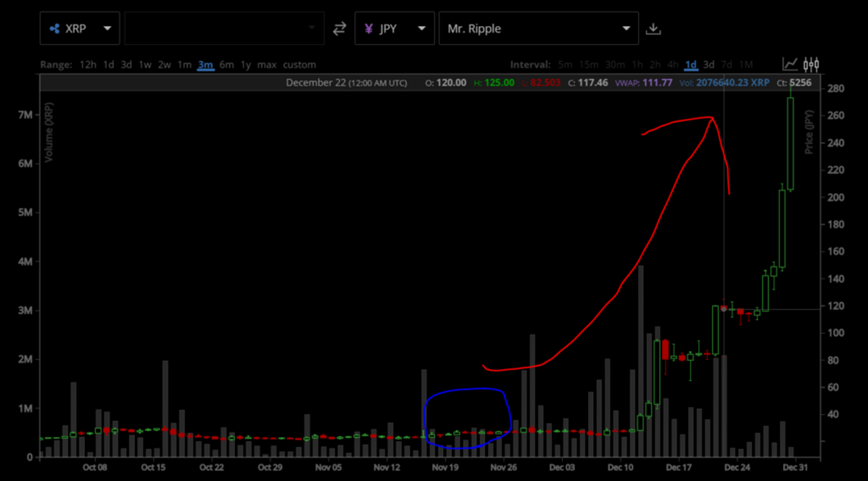Open the empty issuer dropdown beside XRP

coord(224,29)
